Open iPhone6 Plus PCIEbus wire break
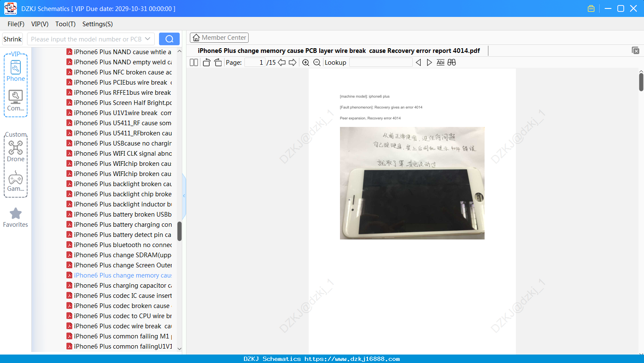Viewport: 644px width, 363px height. pos(119,82)
